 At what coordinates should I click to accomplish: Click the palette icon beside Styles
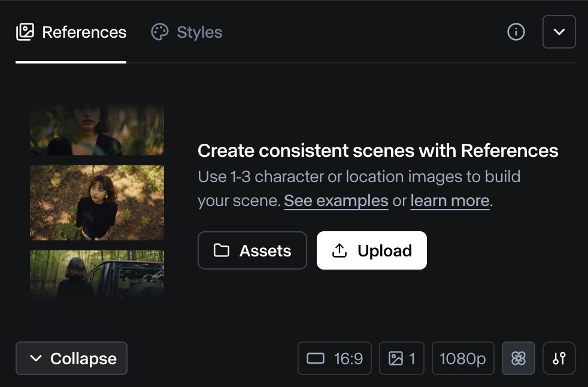[x=160, y=32]
